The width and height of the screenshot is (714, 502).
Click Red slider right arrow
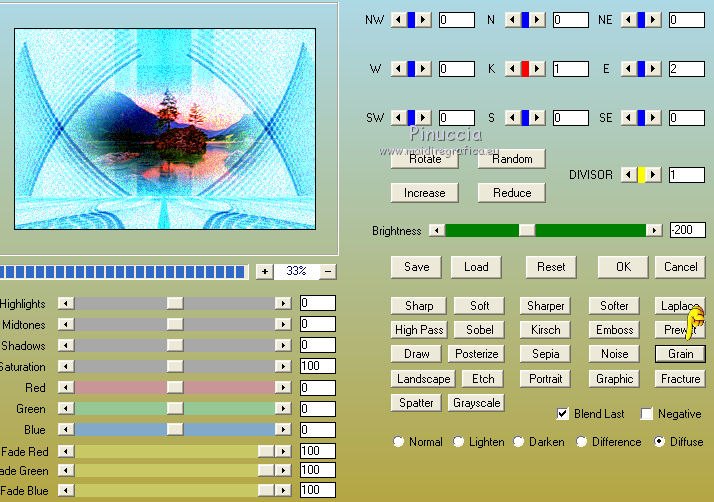283,388
